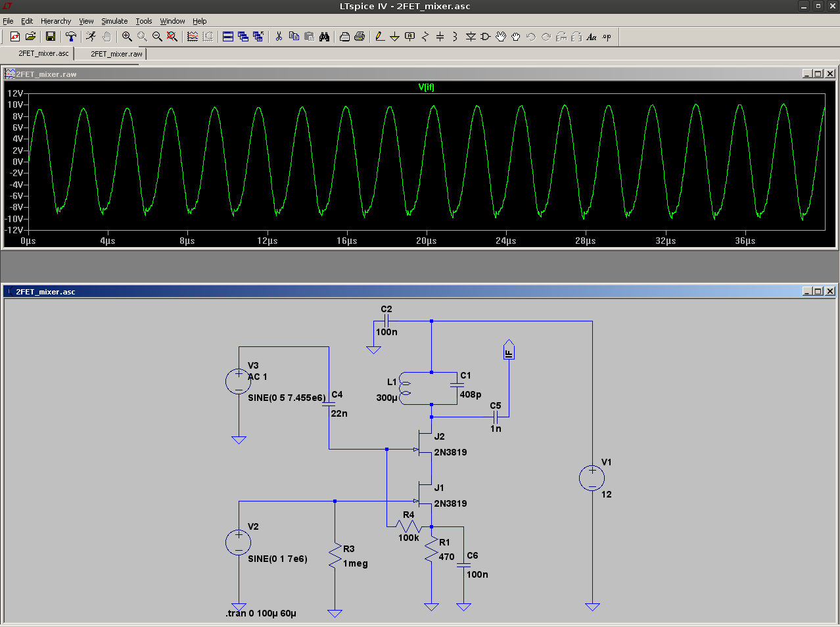The image size is (840, 627).
Task: Place a Ground symbol from toolbar
Action: click(394, 37)
